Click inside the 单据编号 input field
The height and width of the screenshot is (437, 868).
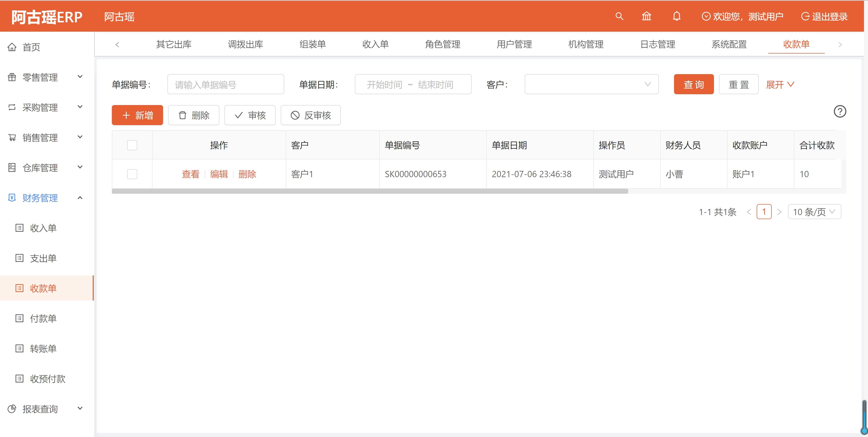pos(225,84)
